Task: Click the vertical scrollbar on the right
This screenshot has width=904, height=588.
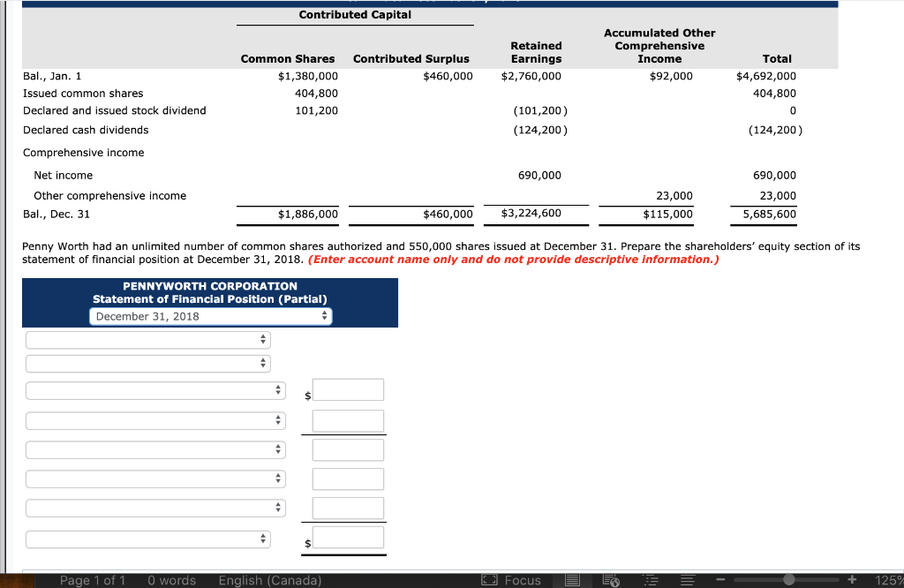Action: pyautogui.click(x=899, y=265)
